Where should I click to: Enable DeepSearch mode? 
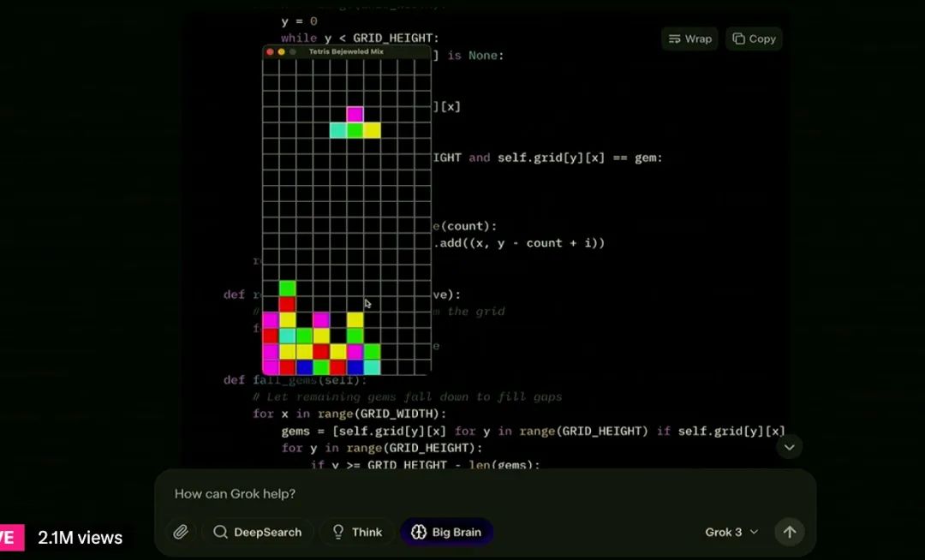pos(257,533)
